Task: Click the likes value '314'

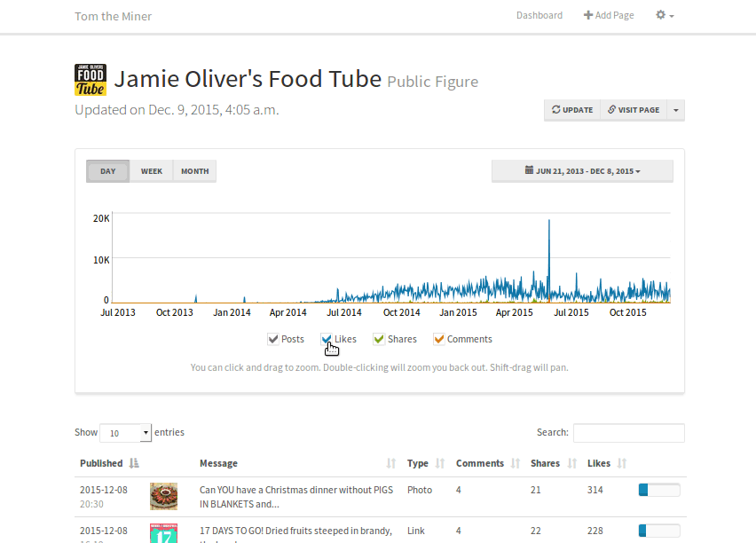Action: pyautogui.click(x=595, y=490)
